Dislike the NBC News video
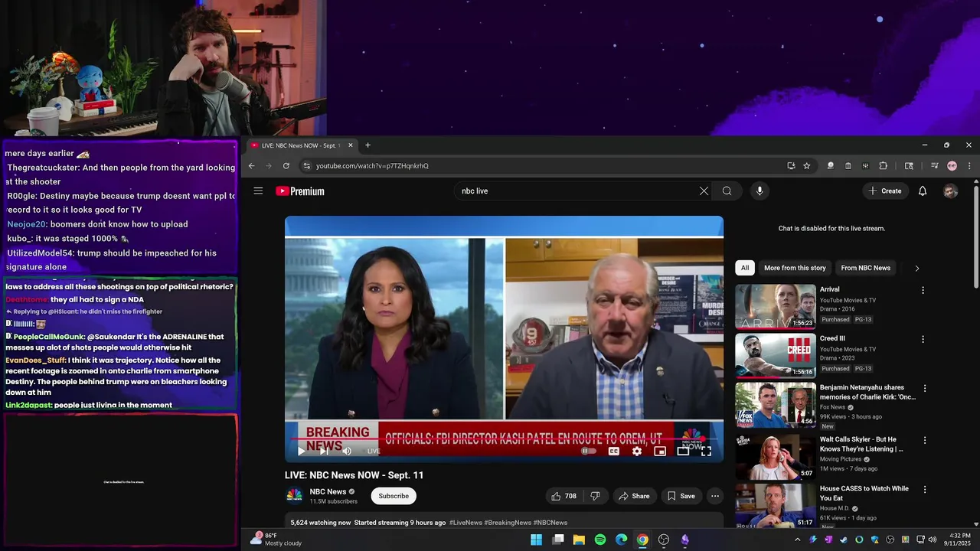The image size is (980, 551). pyautogui.click(x=595, y=496)
